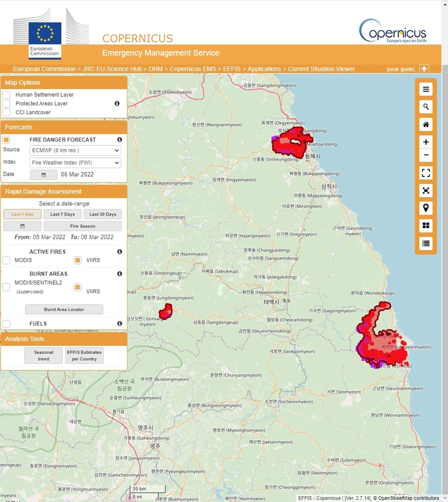Enable Human Settlement Layer checkbox

click(6, 95)
